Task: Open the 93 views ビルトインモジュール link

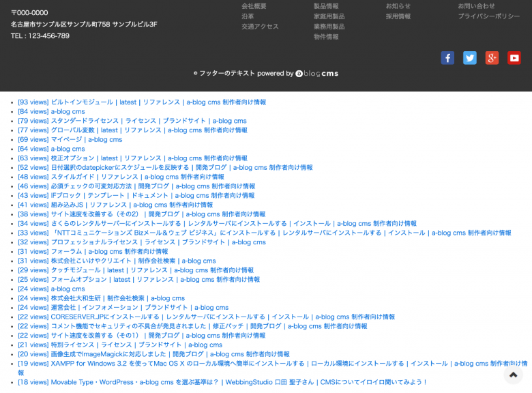Action: pos(142,102)
